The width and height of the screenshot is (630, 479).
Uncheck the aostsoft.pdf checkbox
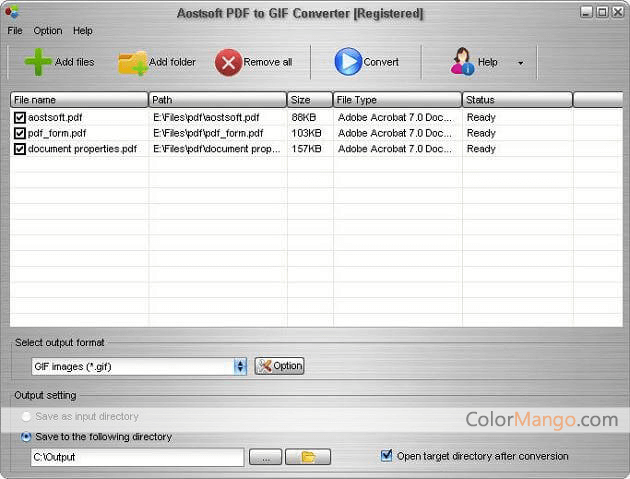(x=20, y=117)
